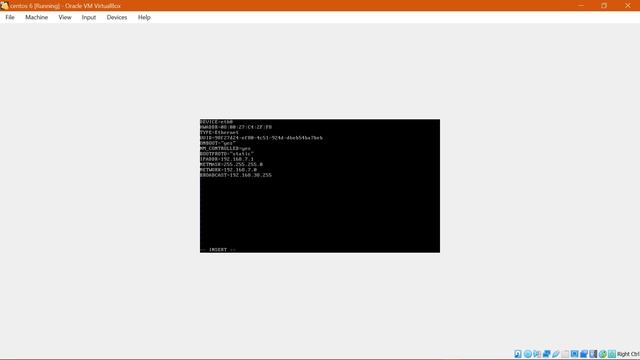Click the VirtualBox icon in title bar
The width and height of the screenshot is (640, 360).
pyautogui.click(x=4, y=6)
